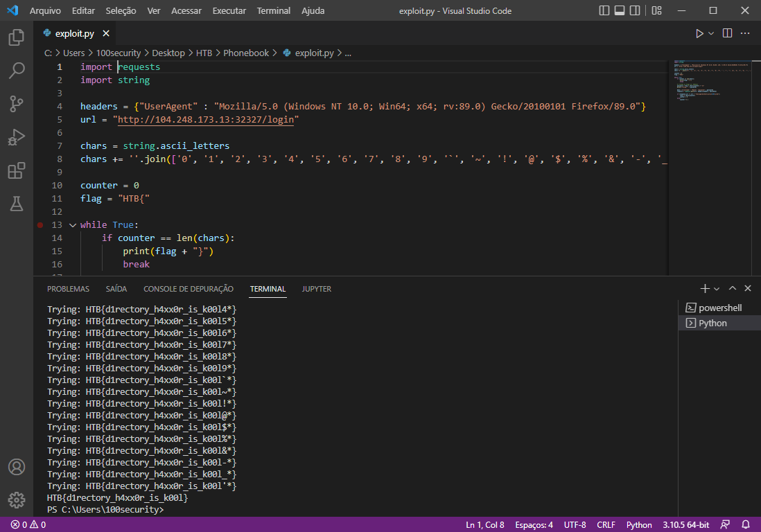Click the editor minimap preview
This screenshot has height=532, width=761.
coord(711,80)
